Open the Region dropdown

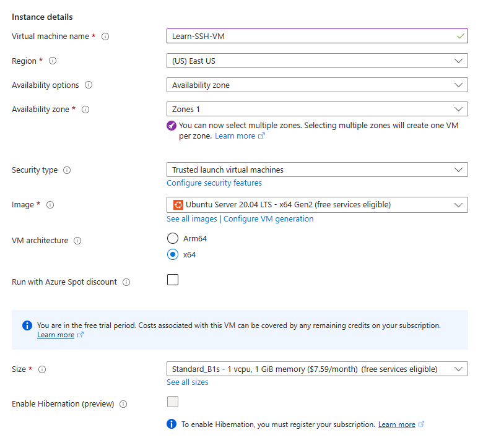coord(460,61)
